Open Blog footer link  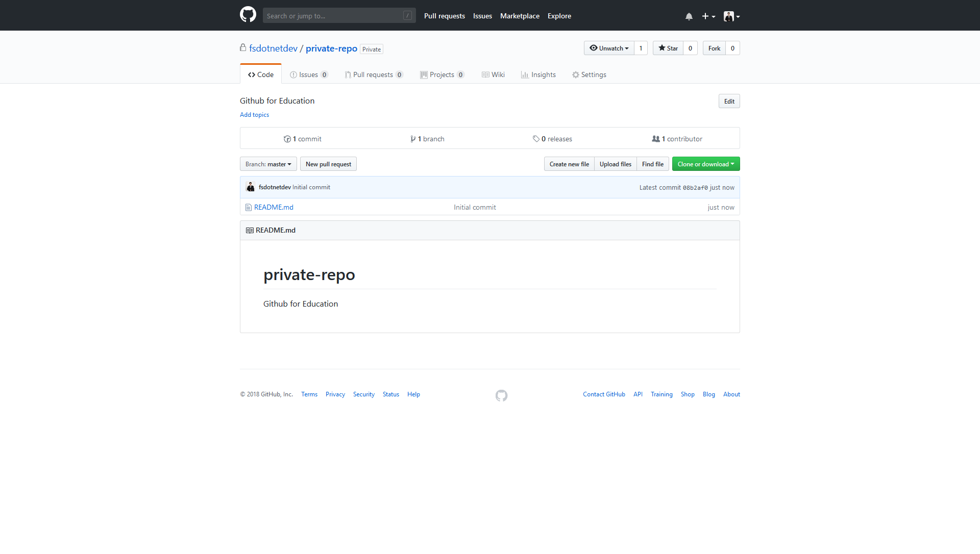click(x=709, y=394)
